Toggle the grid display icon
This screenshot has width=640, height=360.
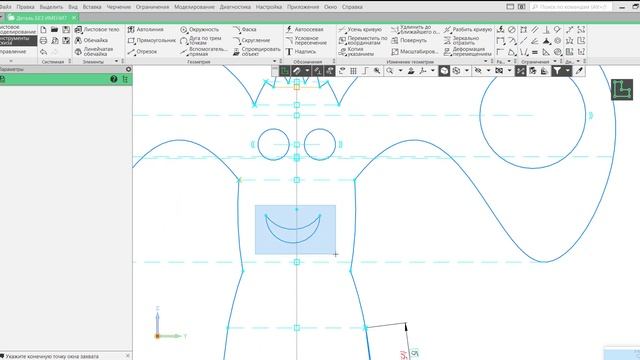[x=353, y=71]
